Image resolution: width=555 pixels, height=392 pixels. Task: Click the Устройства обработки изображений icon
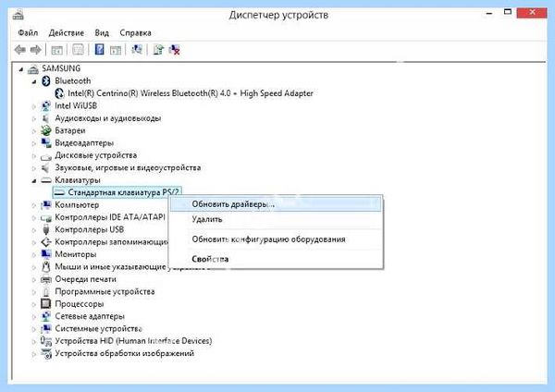[x=46, y=353]
